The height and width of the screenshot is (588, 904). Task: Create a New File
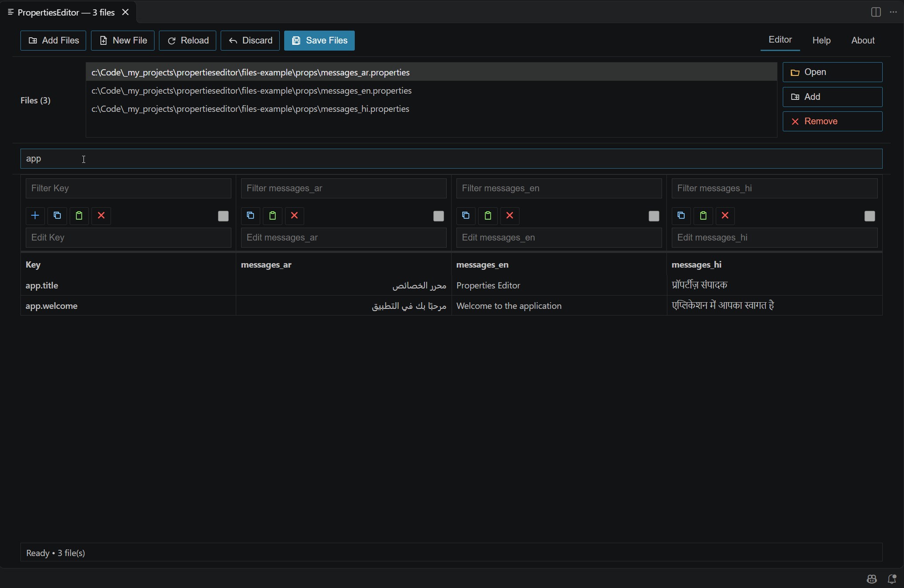[123, 40]
